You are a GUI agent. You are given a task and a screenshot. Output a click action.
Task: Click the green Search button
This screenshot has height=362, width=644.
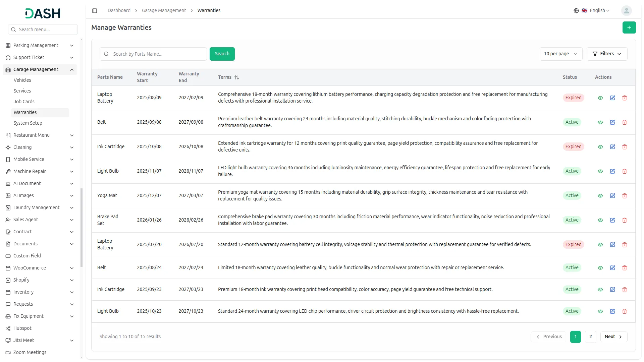(x=222, y=54)
